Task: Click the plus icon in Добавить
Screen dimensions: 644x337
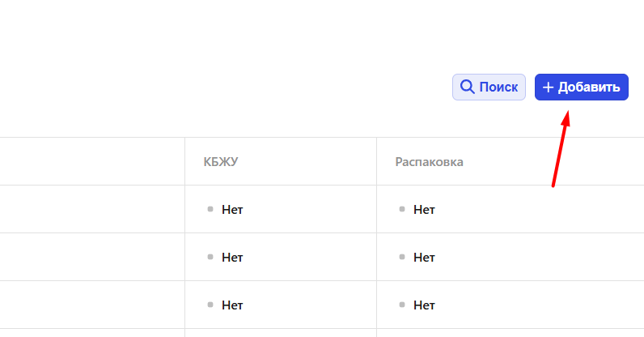Action: click(548, 87)
